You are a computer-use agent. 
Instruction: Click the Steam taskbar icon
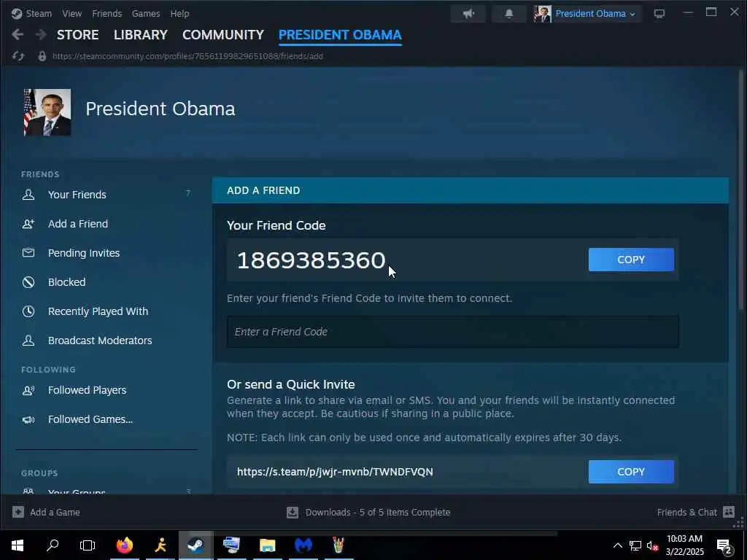[196, 545]
